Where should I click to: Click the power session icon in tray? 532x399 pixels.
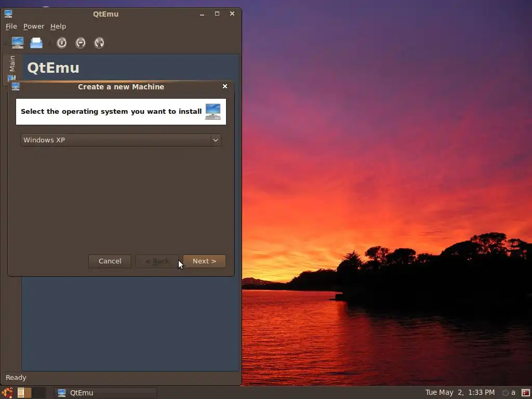point(505,393)
